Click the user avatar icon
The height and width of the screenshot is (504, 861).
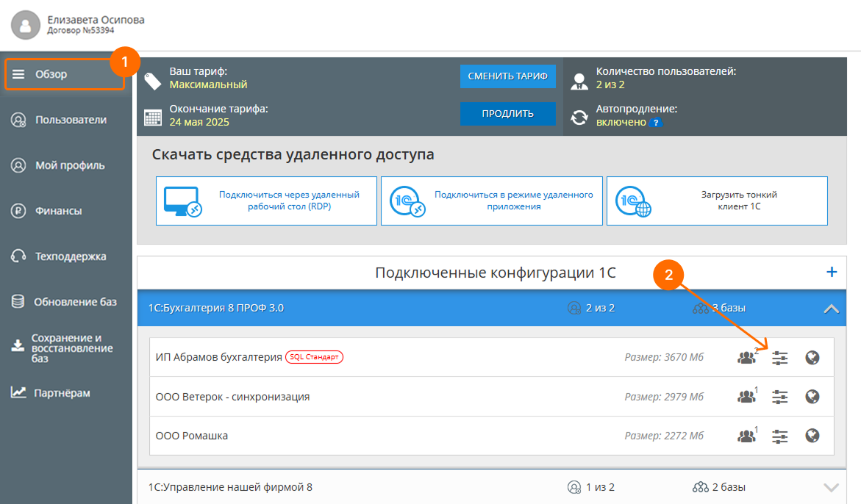26,25
